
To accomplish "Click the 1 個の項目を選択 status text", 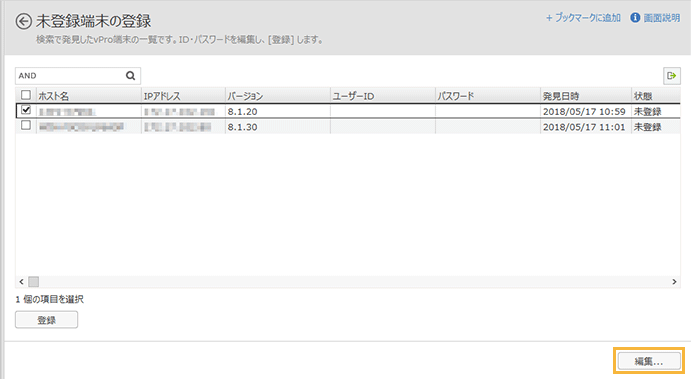I will pos(50,299).
